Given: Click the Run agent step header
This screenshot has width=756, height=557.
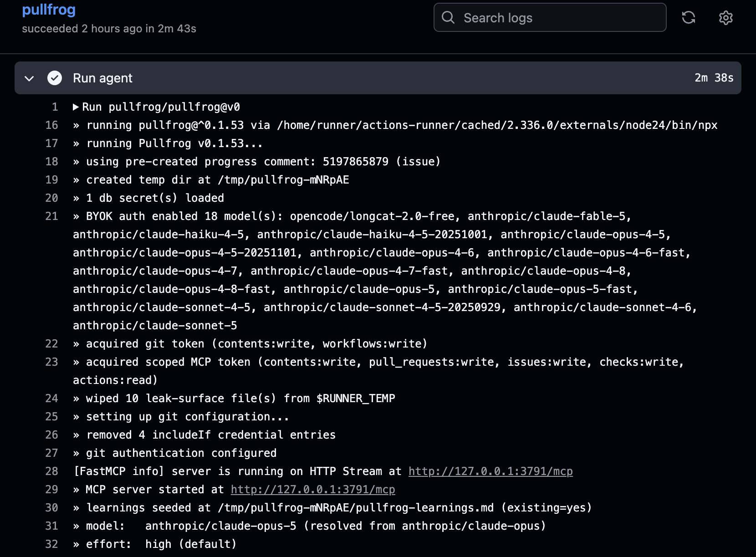Looking at the screenshot, I should tap(378, 78).
